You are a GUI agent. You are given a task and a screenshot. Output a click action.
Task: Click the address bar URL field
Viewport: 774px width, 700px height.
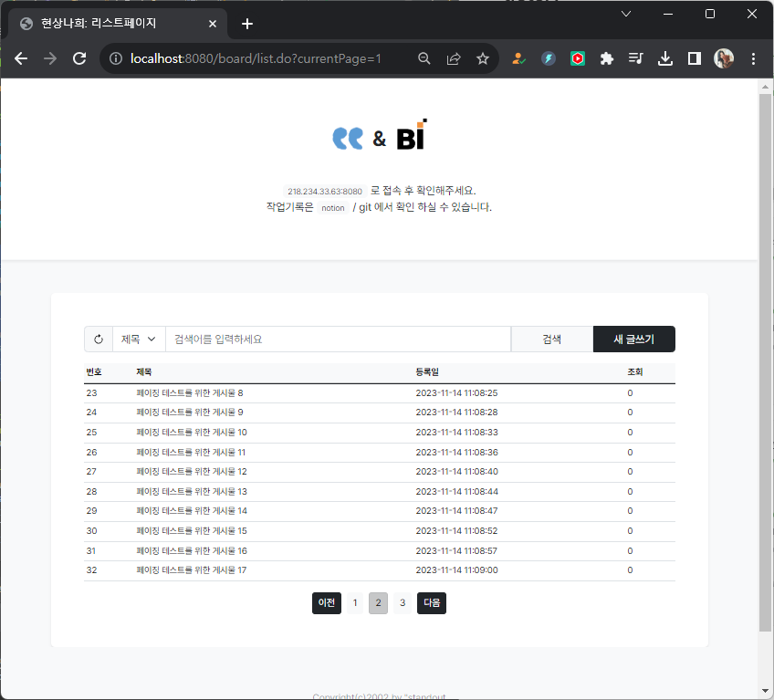(256, 58)
